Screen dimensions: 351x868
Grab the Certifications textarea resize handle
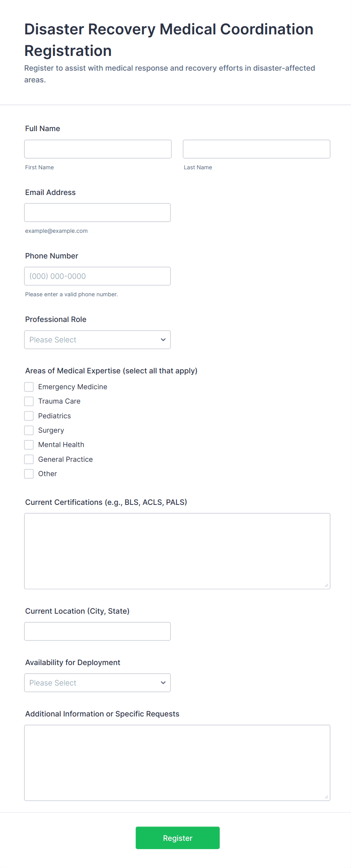click(326, 585)
